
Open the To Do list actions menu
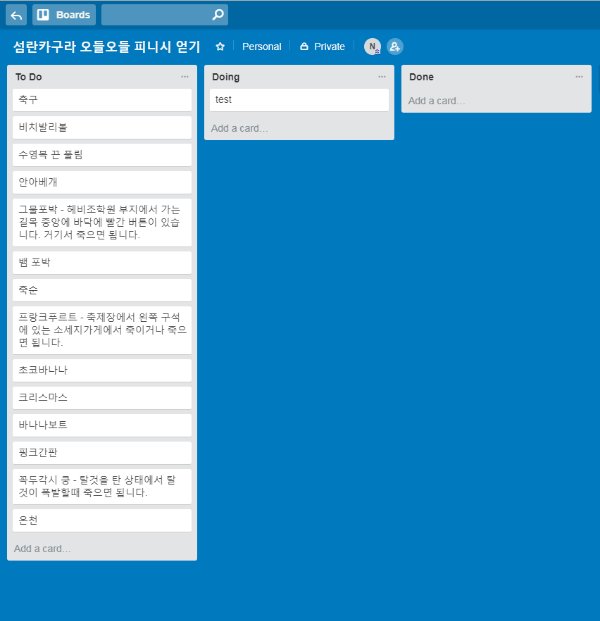pyautogui.click(x=185, y=77)
